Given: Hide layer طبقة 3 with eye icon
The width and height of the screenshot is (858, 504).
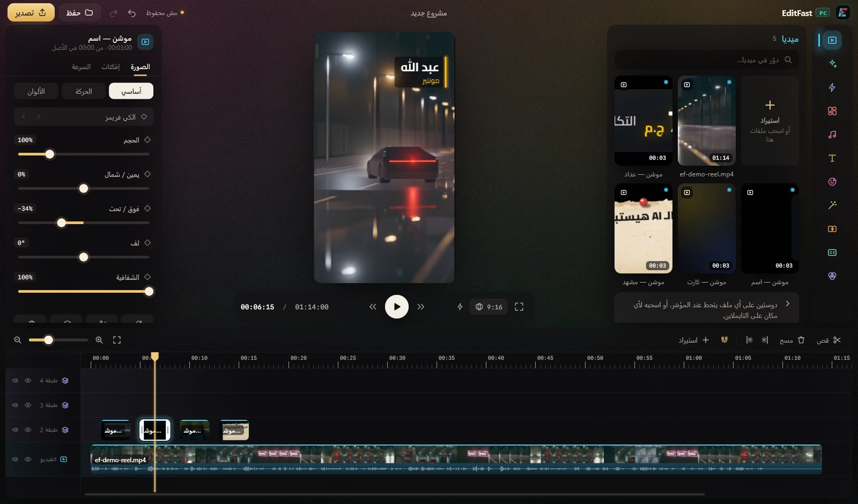Looking at the screenshot, I should click(28, 405).
